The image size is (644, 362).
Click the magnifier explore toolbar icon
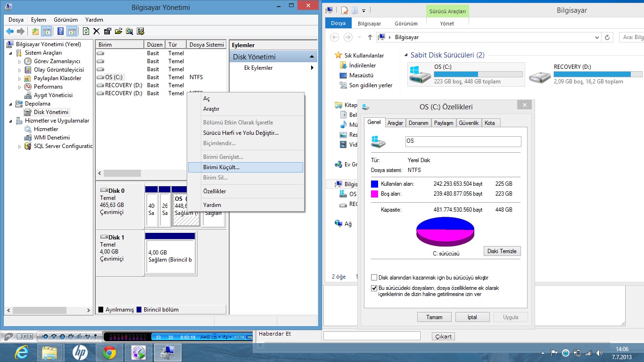129,31
